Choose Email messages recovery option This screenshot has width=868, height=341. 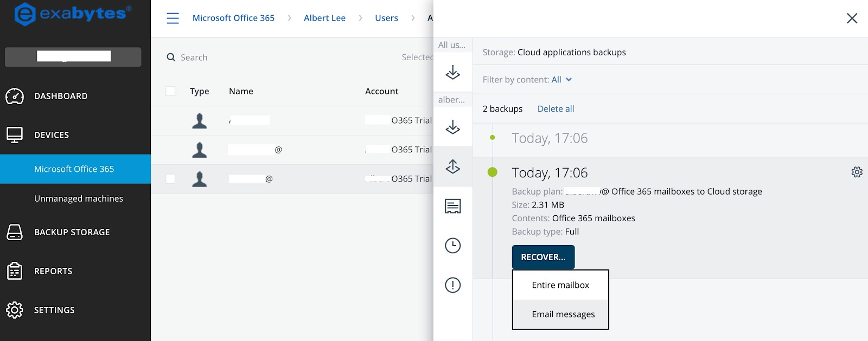(x=560, y=314)
